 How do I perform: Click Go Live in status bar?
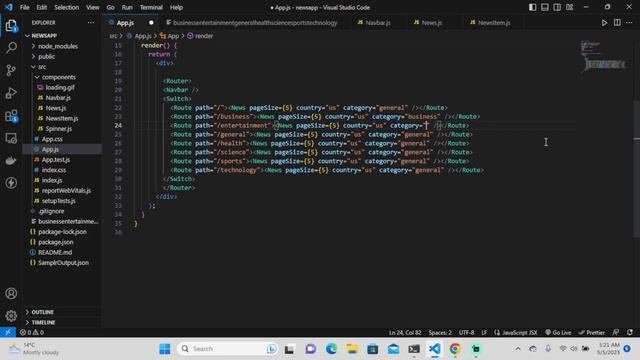(x=558, y=332)
